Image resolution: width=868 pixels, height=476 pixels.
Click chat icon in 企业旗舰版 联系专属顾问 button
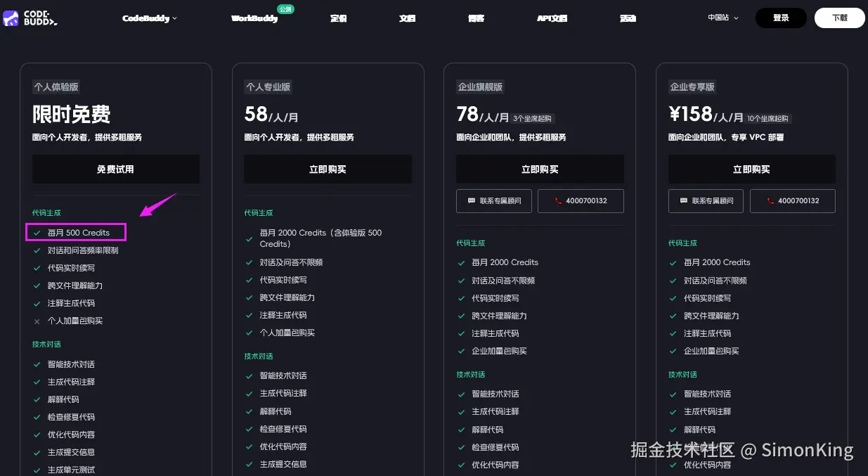(x=471, y=201)
